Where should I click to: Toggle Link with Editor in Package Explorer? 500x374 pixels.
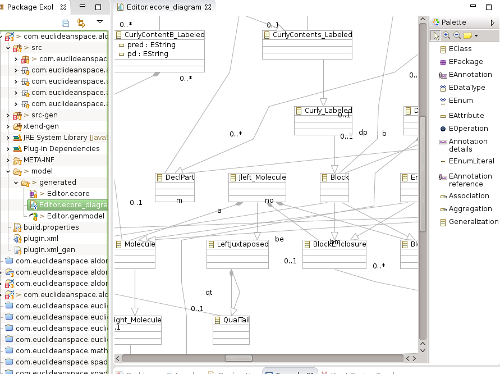point(81,23)
